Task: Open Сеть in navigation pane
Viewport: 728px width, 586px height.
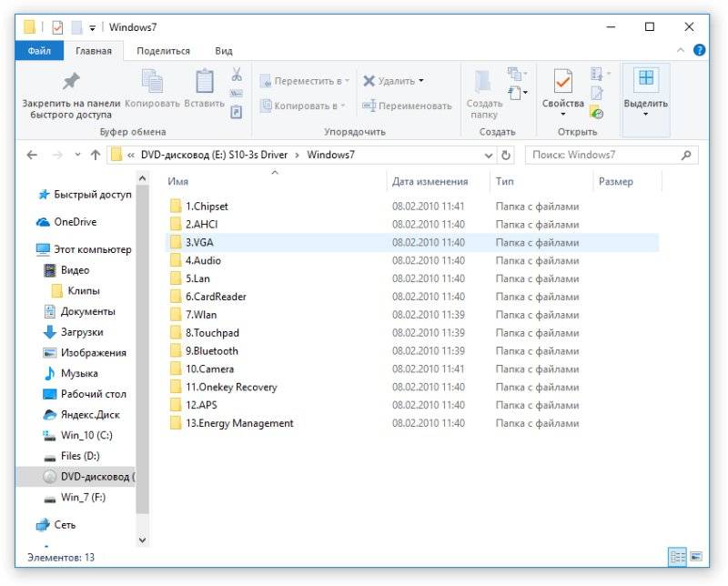Action: click(56, 525)
